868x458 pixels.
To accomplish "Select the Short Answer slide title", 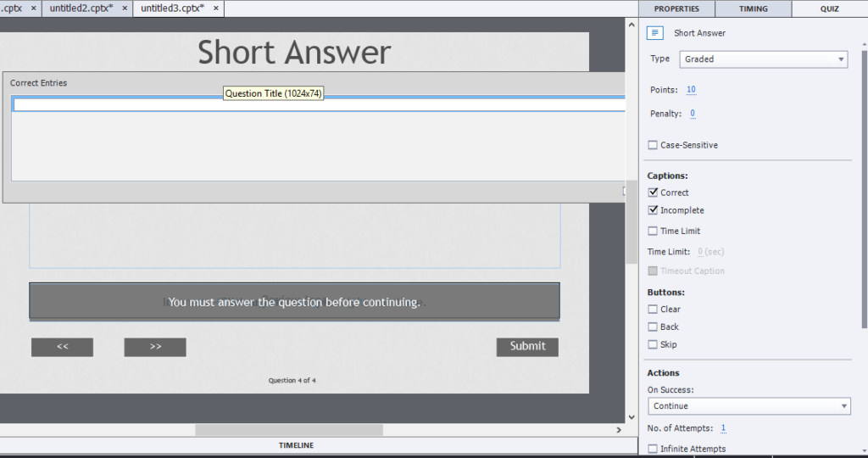I will coord(294,52).
